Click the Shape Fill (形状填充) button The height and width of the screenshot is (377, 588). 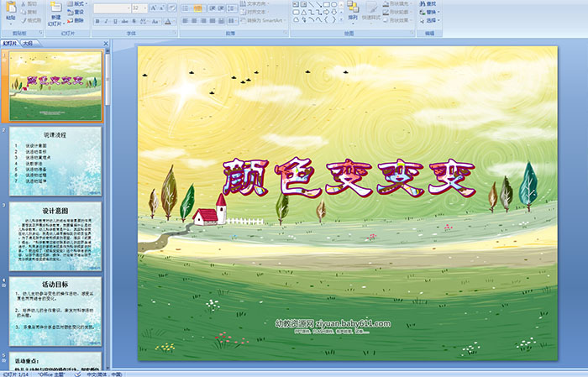coord(396,3)
